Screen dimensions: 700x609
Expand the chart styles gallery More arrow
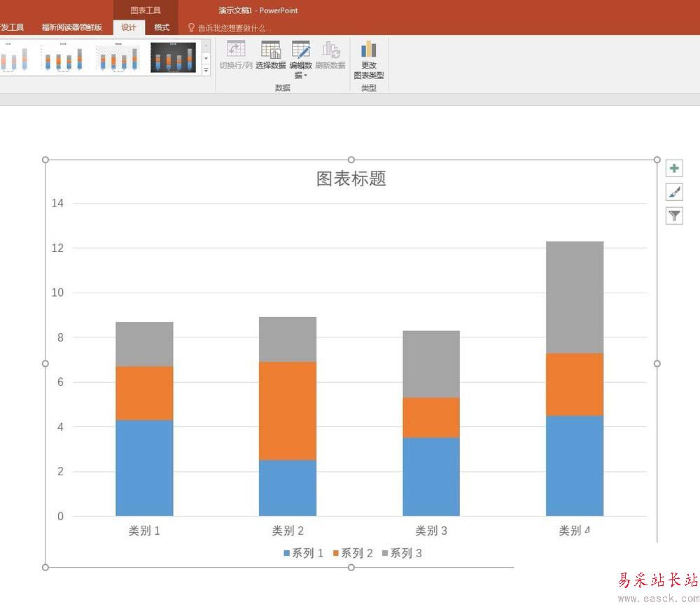click(206, 70)
